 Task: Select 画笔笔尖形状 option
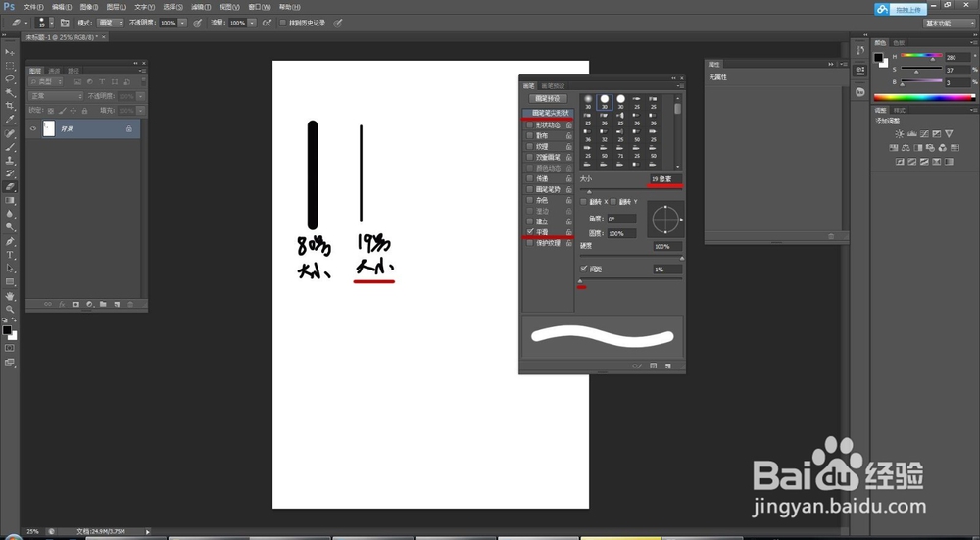tap(548, 113)
